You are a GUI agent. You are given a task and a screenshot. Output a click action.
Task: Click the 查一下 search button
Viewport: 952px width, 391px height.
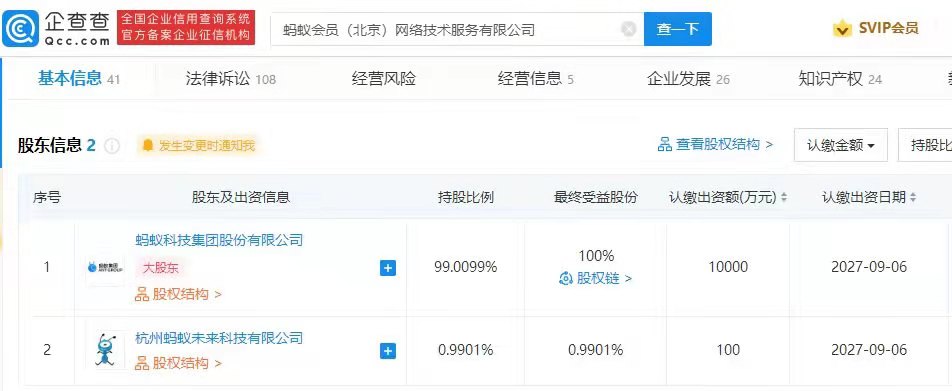pyautogui.click(x=678, y=29)
